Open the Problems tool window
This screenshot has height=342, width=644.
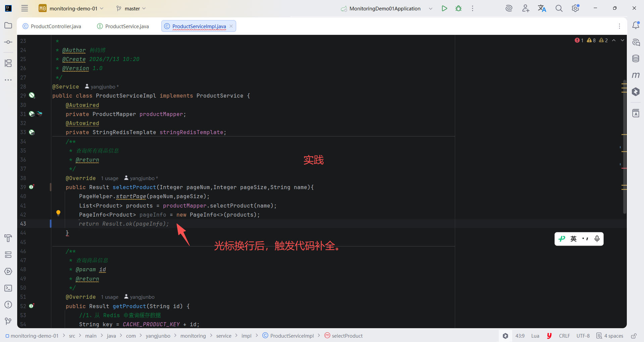[8, 304]
